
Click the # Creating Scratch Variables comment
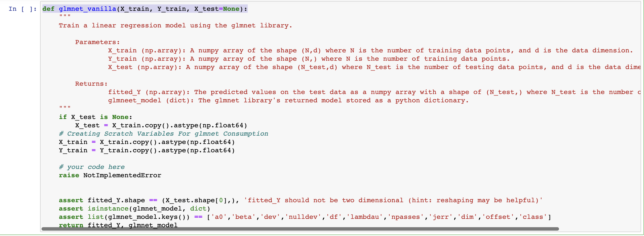163,133
